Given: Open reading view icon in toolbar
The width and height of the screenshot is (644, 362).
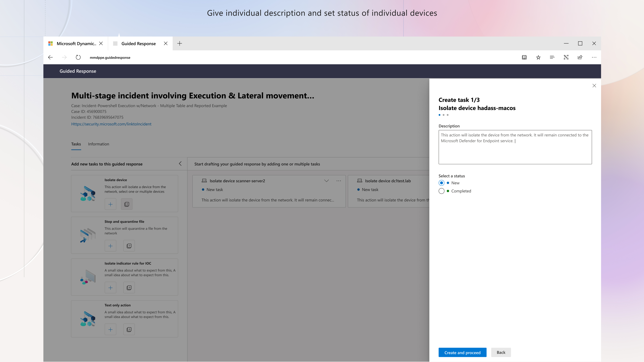Looking at the screenshot, I should pyautogui.click(x=524, y=57).
